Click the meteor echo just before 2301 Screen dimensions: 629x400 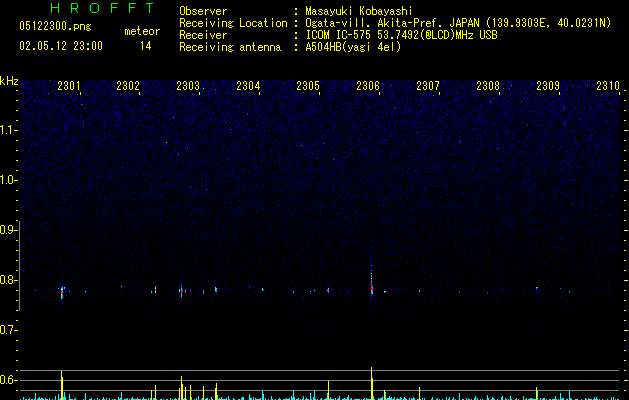tap(62, 294)
